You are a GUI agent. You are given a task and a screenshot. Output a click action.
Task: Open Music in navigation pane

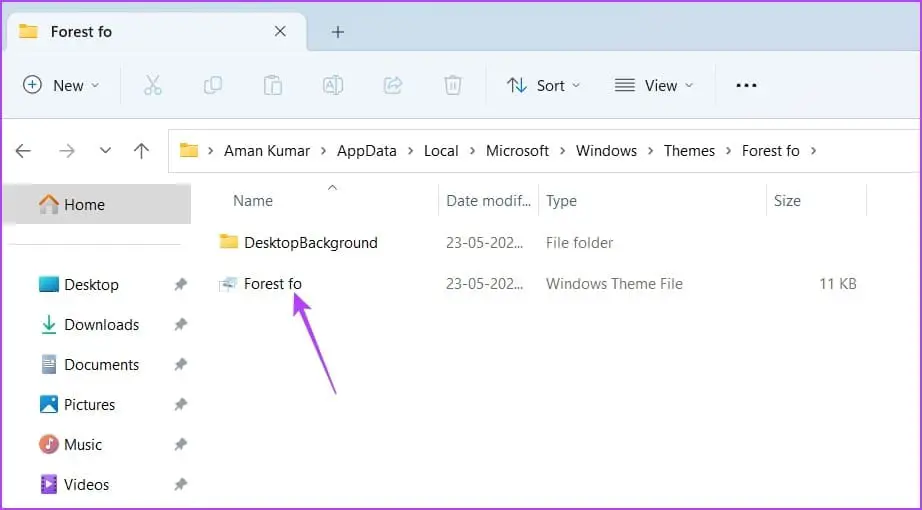click(71, 445)
